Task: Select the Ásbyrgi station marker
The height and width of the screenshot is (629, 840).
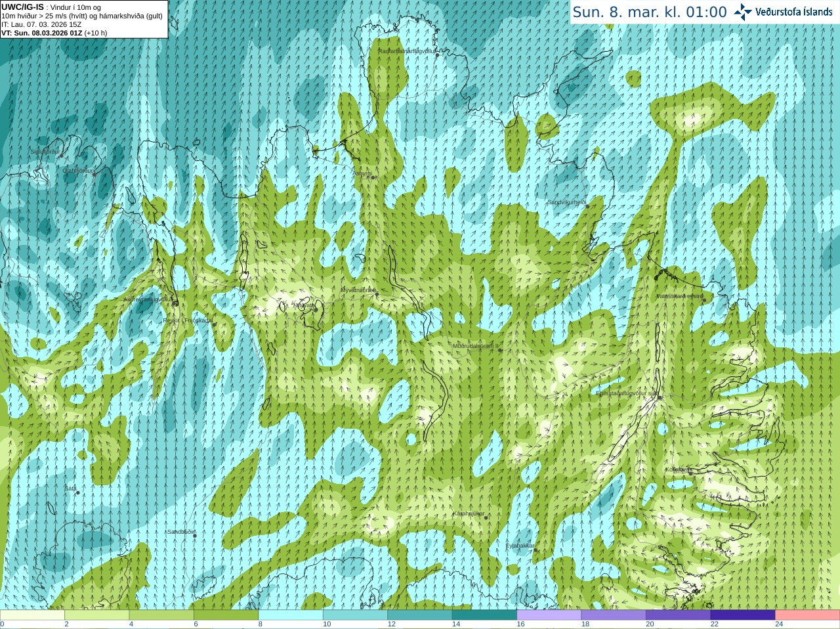Action: (x=373, y=177)
